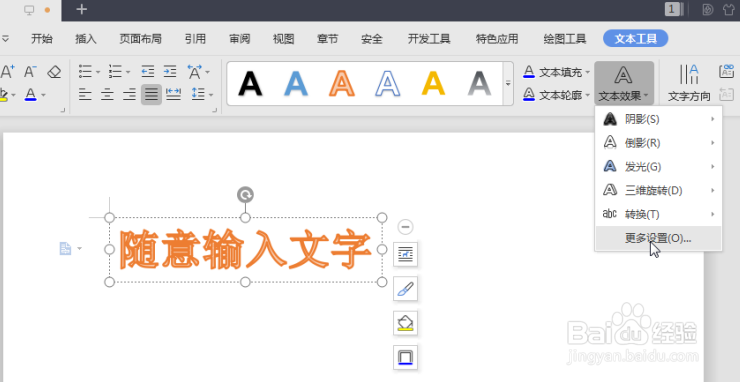Switch to 视图 tab
The height and width of the screenshot is (382, 740).
pyautogui.click(x=284, y=39)
